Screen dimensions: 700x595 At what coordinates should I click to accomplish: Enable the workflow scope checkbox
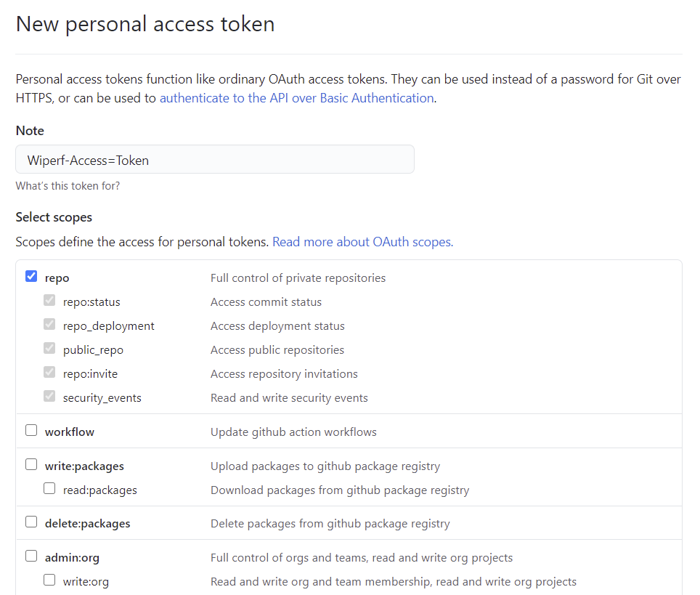click(31, 430)
